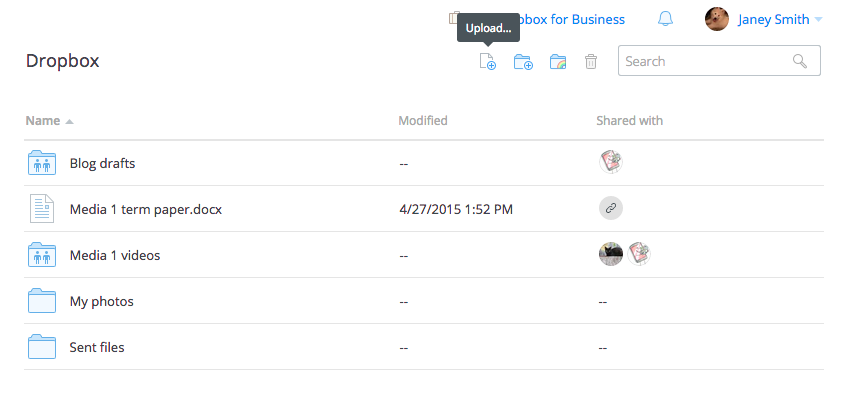Open Media 1 term paper.docx
This screenshot has height=401, width=858.
[x=146, y=209]
